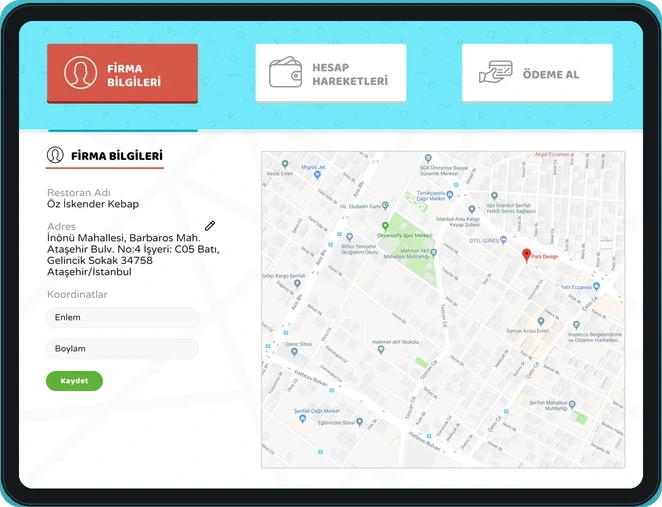Select Hz. Ebubekir Cami map marker
662x507 pixels.
pos(385,206)
